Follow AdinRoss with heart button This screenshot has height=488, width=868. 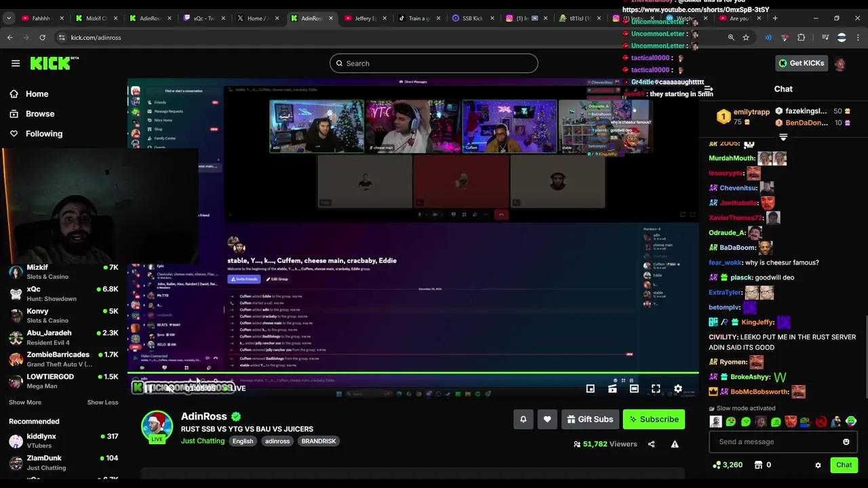tap(547, 420)
